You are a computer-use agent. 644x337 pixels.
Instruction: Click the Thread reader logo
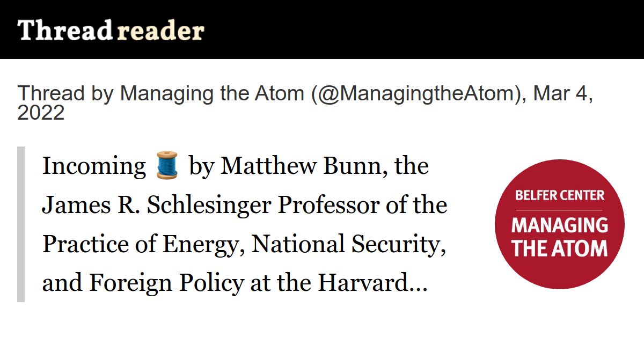111,31
